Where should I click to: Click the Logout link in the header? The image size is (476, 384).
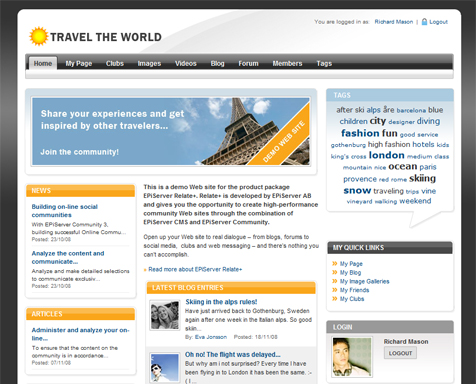click(x=438, y=22)
